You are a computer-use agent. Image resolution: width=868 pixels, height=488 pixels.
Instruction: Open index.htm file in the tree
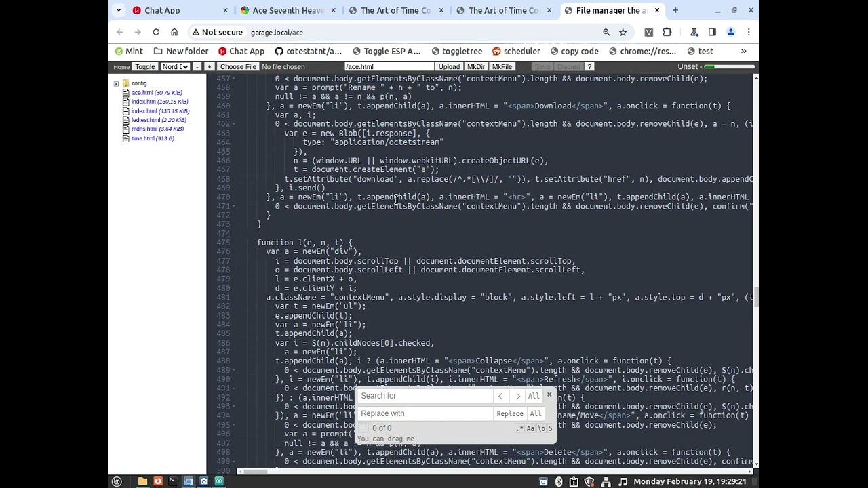coord(159,102)
